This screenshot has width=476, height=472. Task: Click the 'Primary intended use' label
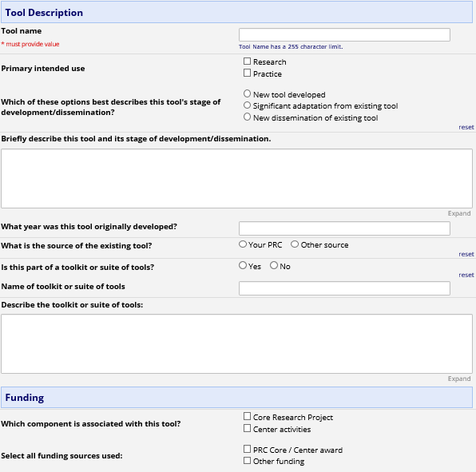(x=43, y=69)
